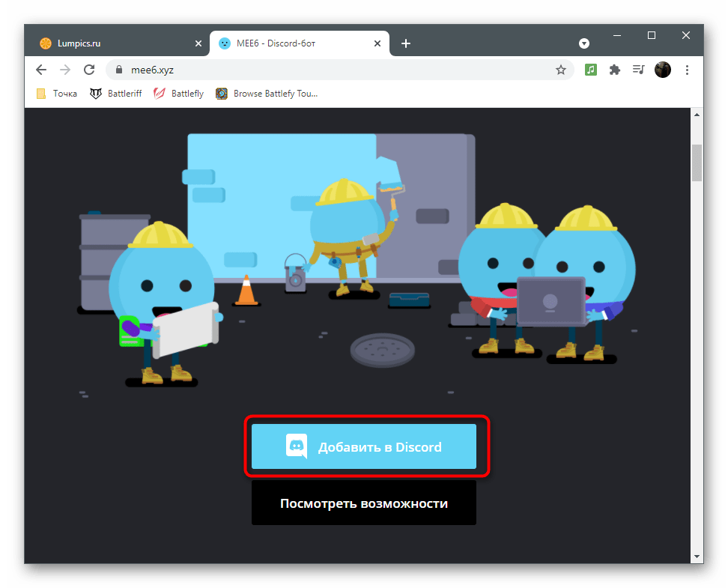Close the Lumpics.ru tab
The width and height of the screenshot is (728, 588).
pyautogui.click(x=198, y=43)
